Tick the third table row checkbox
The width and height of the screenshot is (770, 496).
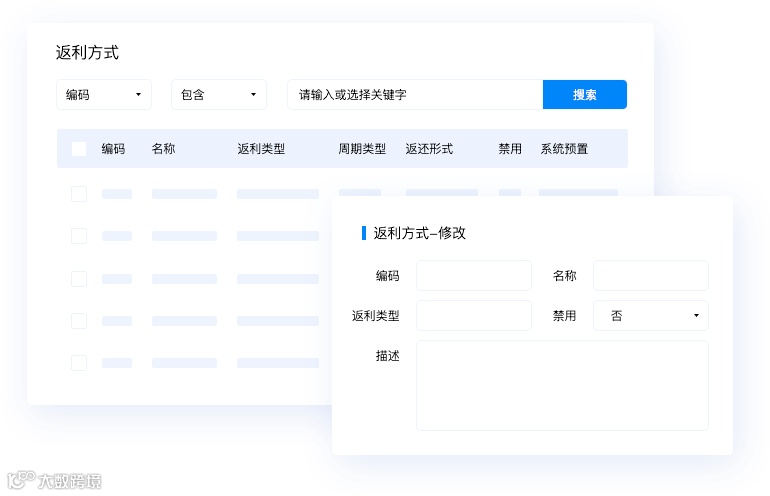point(79,279)
